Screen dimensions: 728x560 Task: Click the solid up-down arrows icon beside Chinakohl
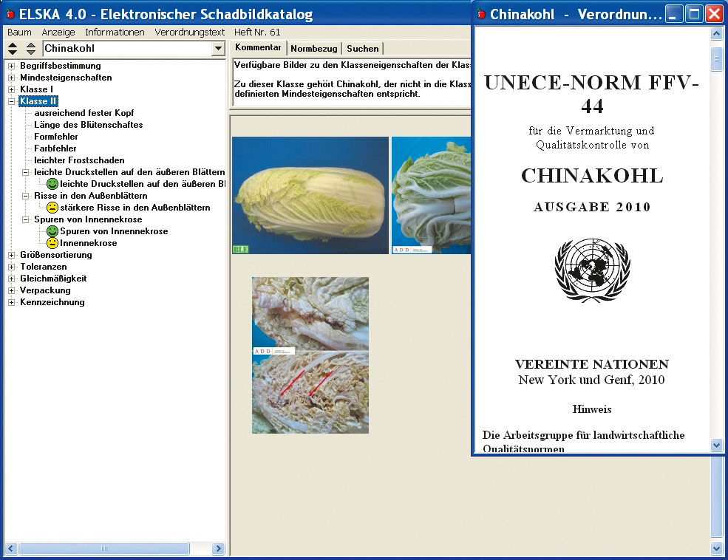(x=13, y=48)
